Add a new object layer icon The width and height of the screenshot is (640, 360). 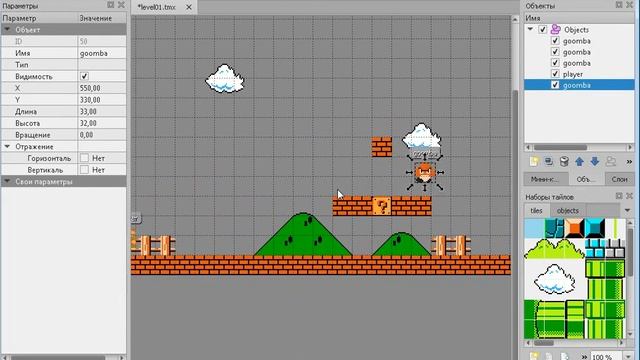[534, 162]
